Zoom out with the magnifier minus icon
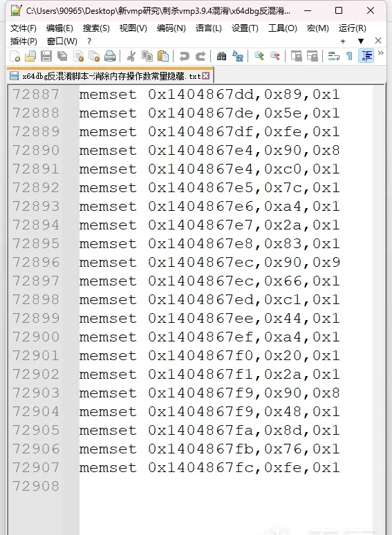This screenshot has height=535, width=392. 274,56
